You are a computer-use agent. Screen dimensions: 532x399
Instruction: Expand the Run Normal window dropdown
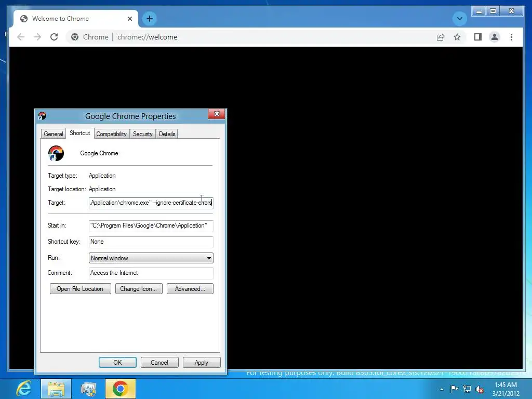pyautogui.click(x=151, y=258)
